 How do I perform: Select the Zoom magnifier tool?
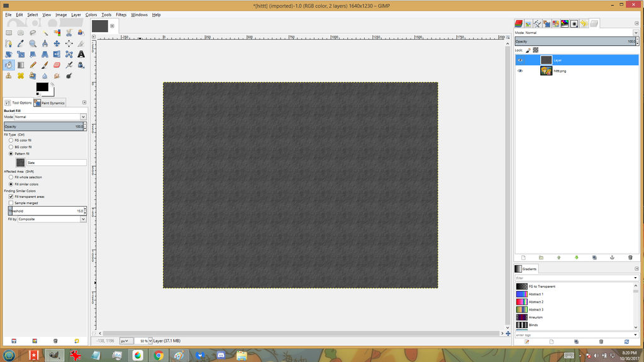click(x=33, y=43)
